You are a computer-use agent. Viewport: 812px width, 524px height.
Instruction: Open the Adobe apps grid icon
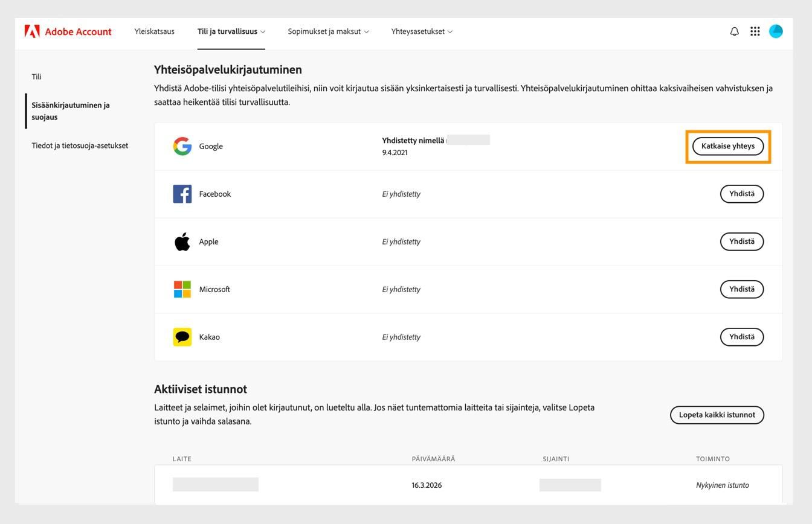pyautogui.click(x=755, y=31)
